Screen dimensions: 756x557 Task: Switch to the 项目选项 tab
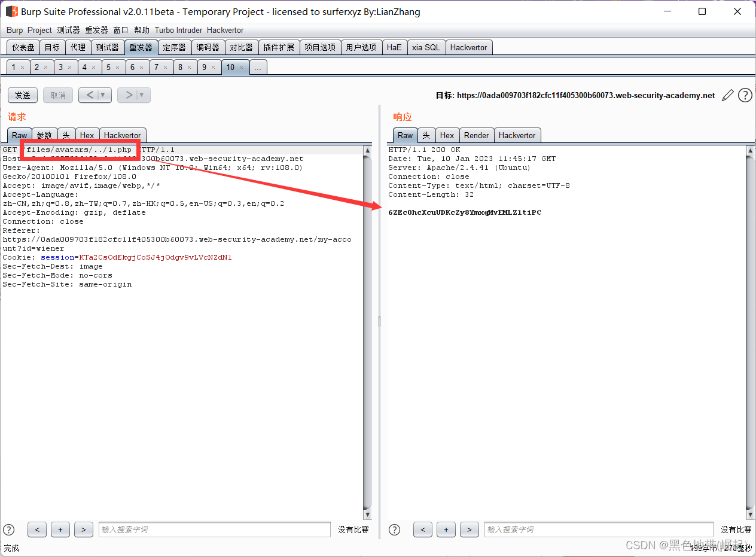tap(320, 47)
